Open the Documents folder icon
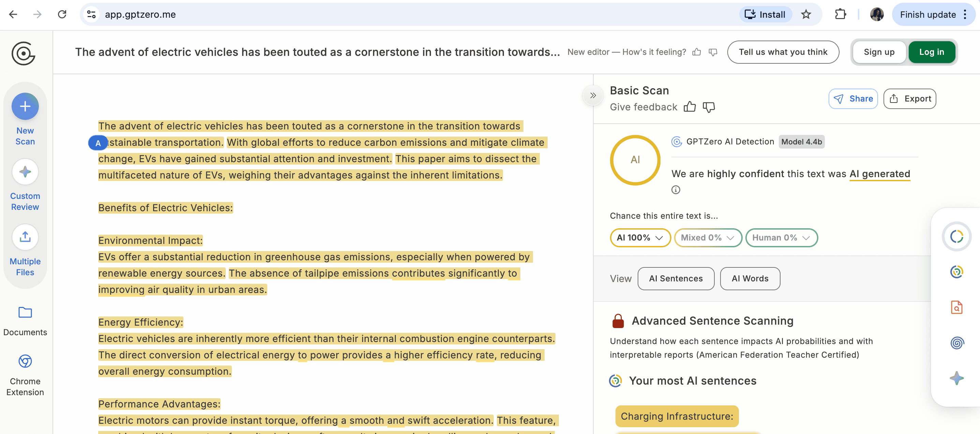This screenshot has width=980, height=434. pyautogui.click(x=25, y=313)
